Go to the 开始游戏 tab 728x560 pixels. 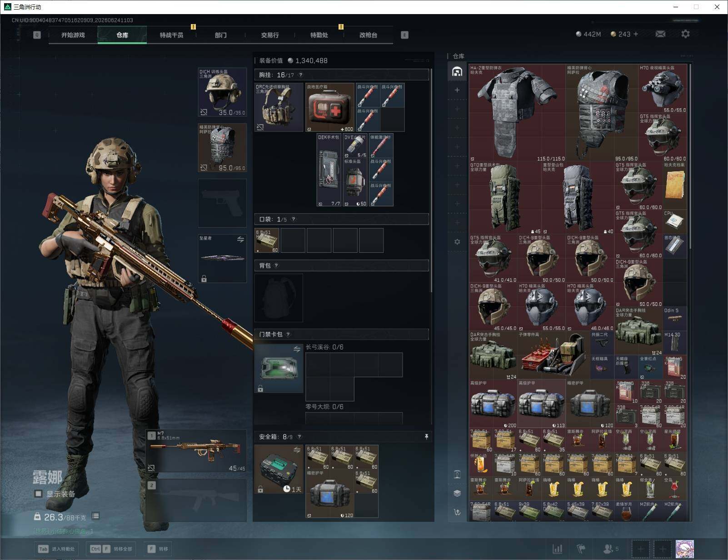click(x=73, y=35)
